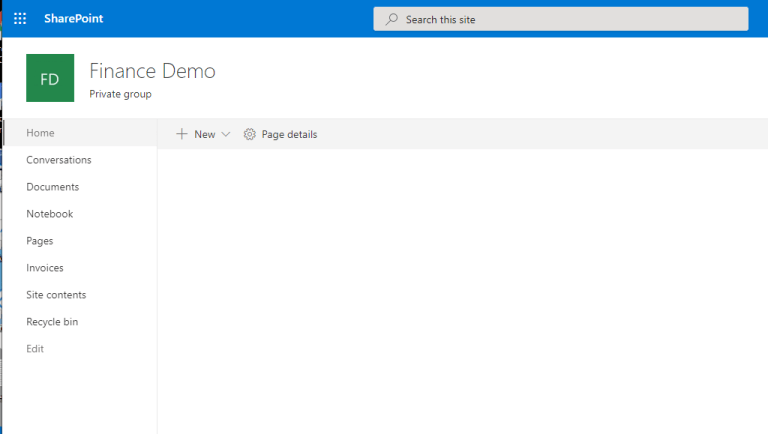Image resolution: width=768 pixels, height=434 pixels.
Task: Click the magnifier icon in search box
Action: pyautogui.click(x=391, y=19)
